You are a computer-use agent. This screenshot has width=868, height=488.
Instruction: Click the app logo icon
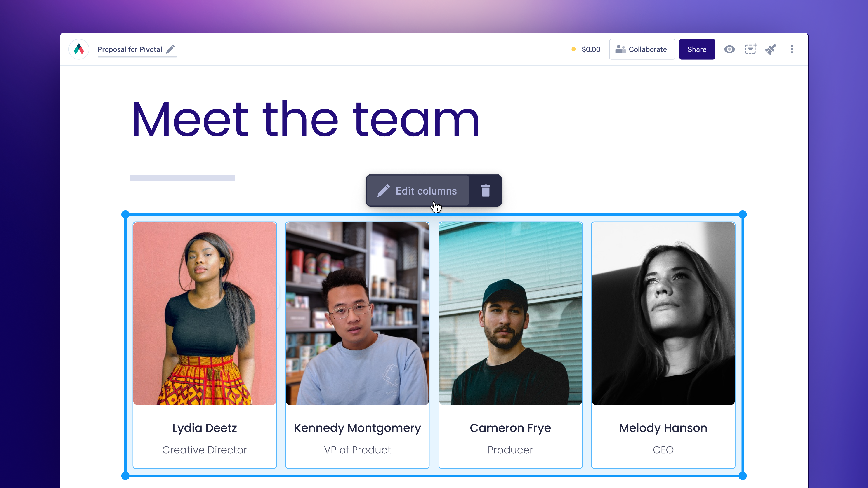(x=79, y=49)
